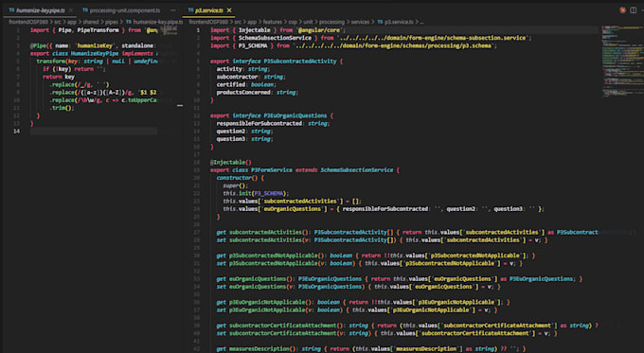Click 'SchemaSubsectionService' in the second import

click(x=275, y=38)
